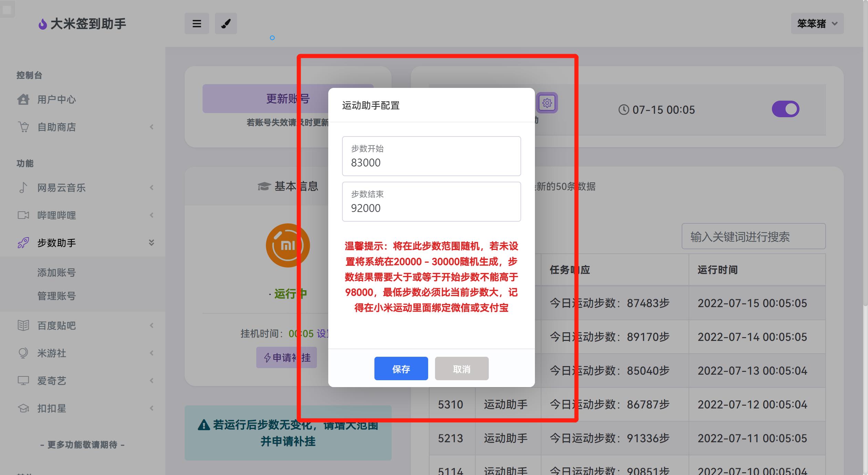Expand the 百度贴吧 sidebar section
The image size is (868, 475).
tap(151, 325)
